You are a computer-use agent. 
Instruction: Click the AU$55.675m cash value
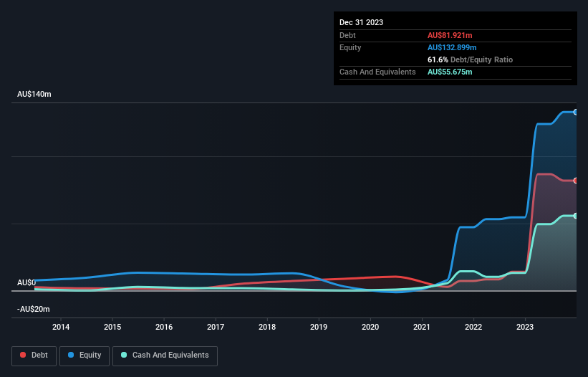point(450,72)
